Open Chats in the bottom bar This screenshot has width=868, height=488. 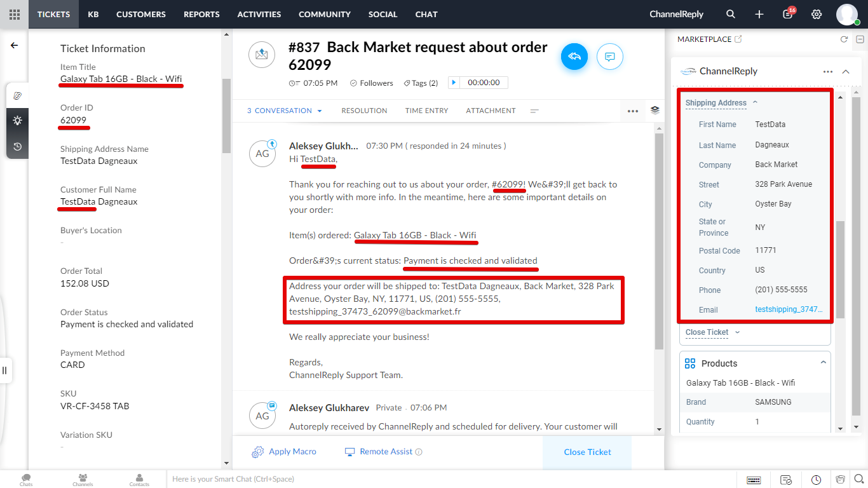pos(26,480)
